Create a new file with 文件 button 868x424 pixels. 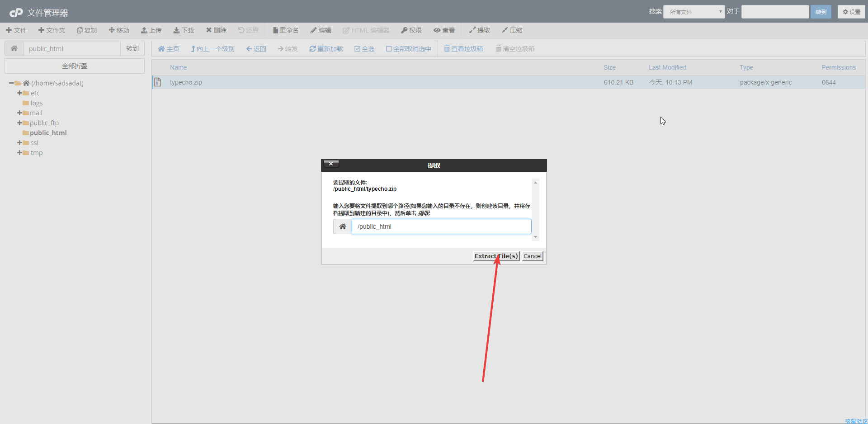point(16,30)
